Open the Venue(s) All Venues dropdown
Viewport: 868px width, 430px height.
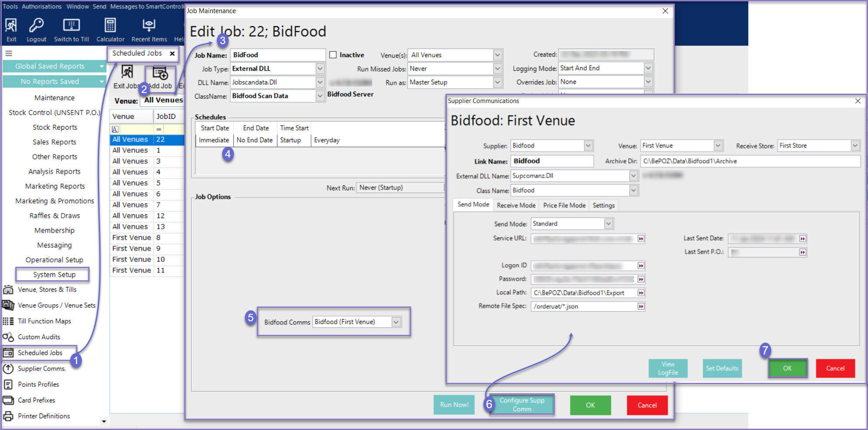point(497,55)
